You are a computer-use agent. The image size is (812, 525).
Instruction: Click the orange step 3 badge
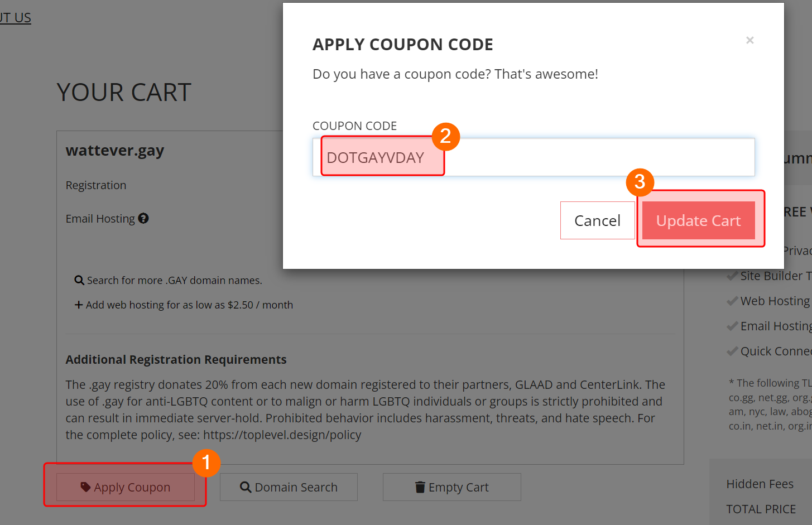point(640,182)
